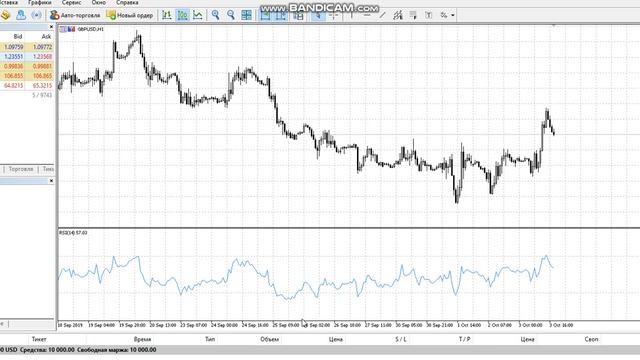
Task: Switch to the Торговля tab
Action: 21,169
